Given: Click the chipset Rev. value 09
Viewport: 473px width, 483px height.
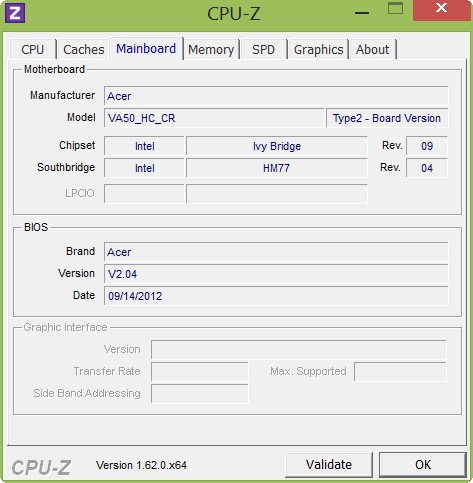Looking at the screenshot, I should (427, 146).
